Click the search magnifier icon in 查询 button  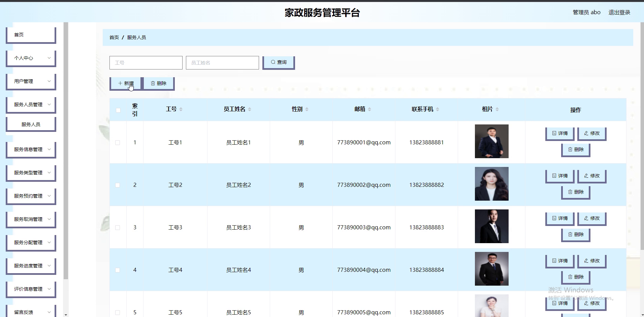coord(273,62)
